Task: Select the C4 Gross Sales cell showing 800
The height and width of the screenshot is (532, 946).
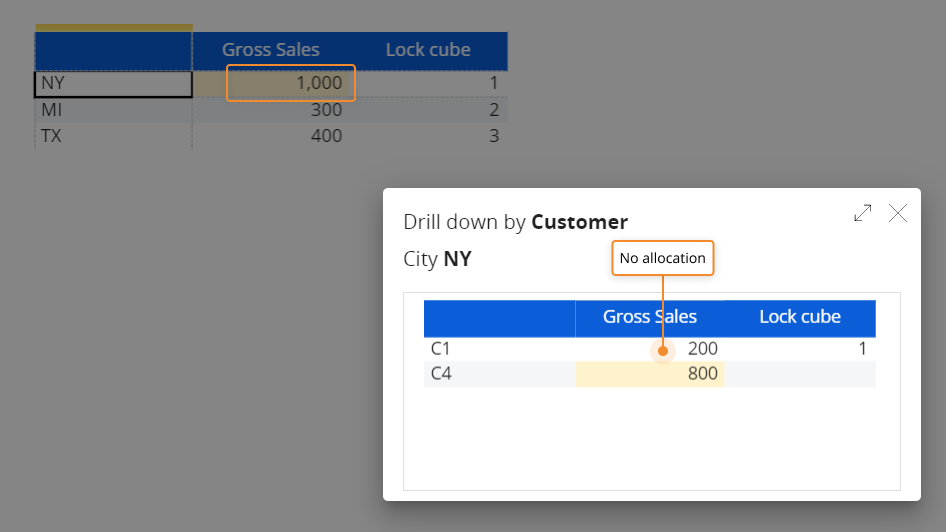Action: 650,374
